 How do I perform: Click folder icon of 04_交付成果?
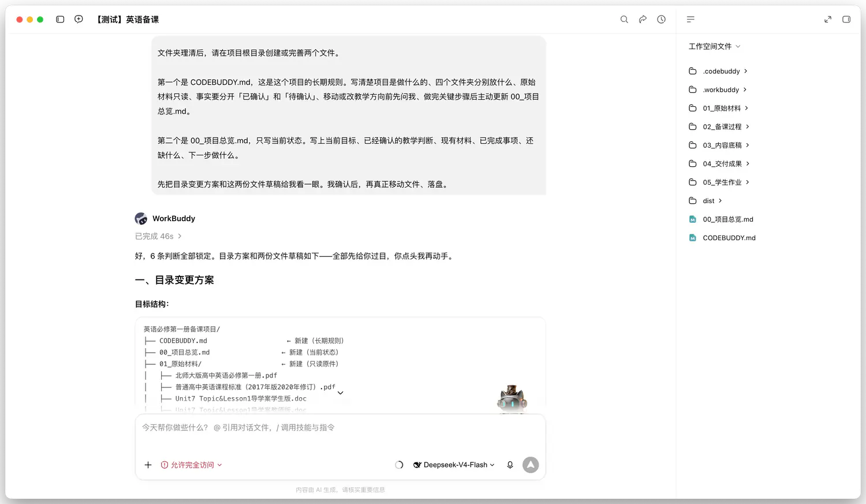tap(693, 163)
